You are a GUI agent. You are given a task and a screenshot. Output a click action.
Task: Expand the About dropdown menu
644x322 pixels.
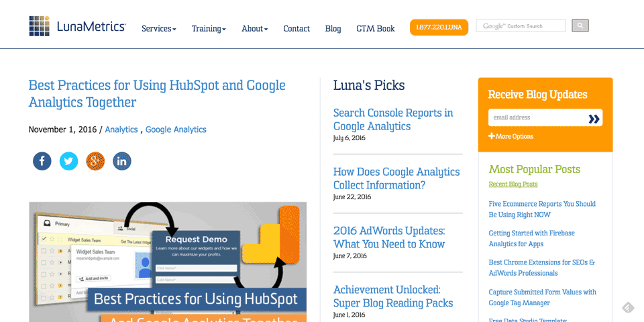tap(254, 28)
